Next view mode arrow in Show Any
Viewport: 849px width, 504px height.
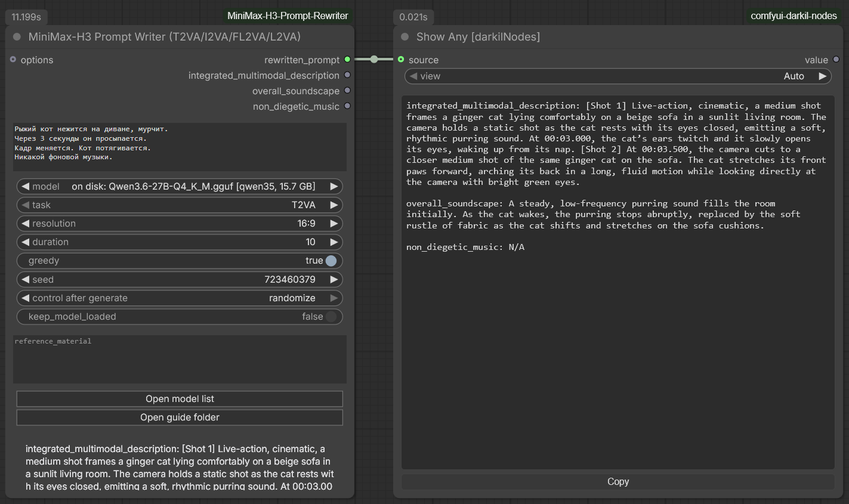tap(823, 76)
